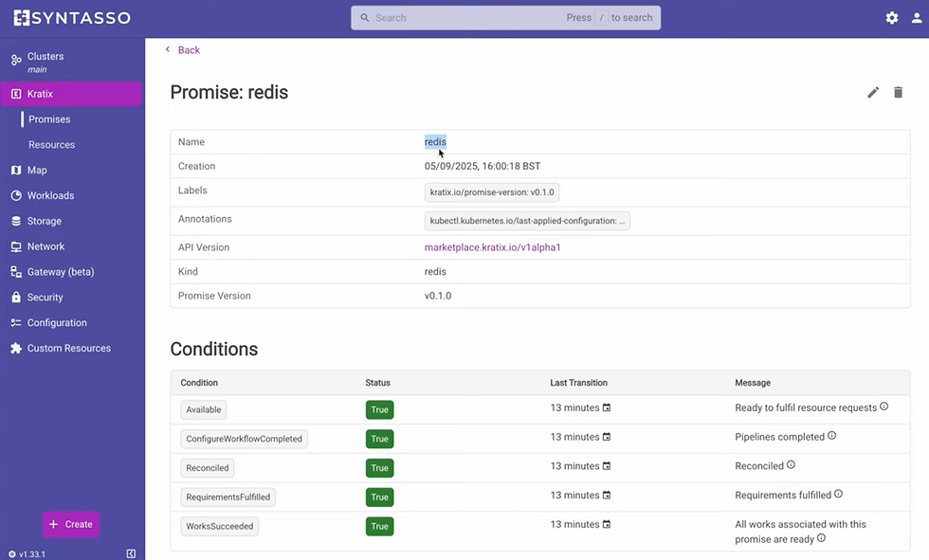The width and height of the screenshot is (929, 560).
Task: Open Configuration menu item
Action: tap(72, 322)
